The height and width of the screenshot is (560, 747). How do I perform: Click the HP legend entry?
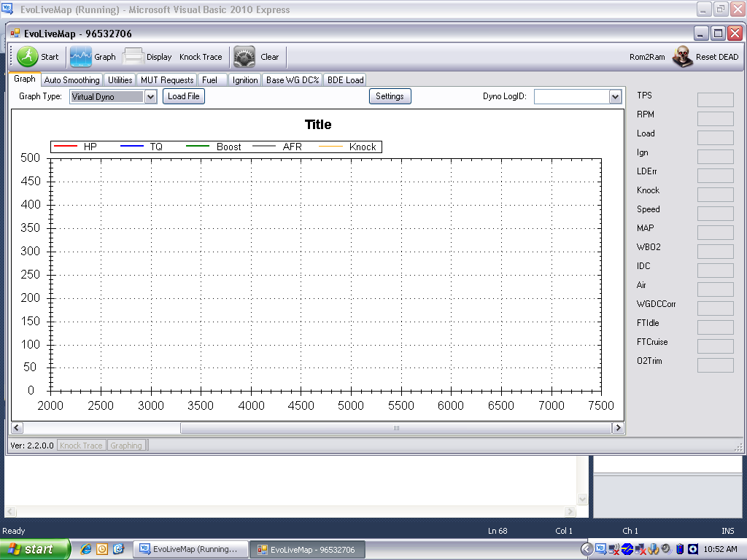[x=76, y=147]
